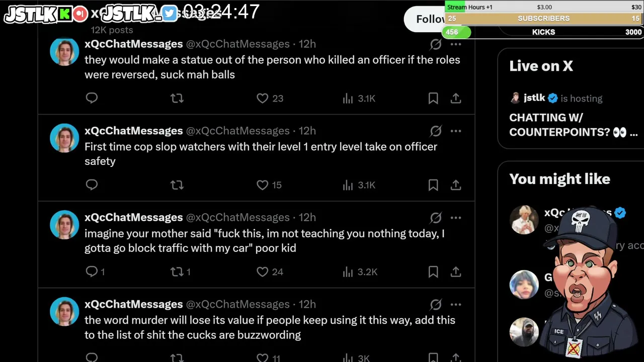This screenshot has height=362, width=644.
Task: Repost the tweet with 1 repost
Action: coord(177,272)
